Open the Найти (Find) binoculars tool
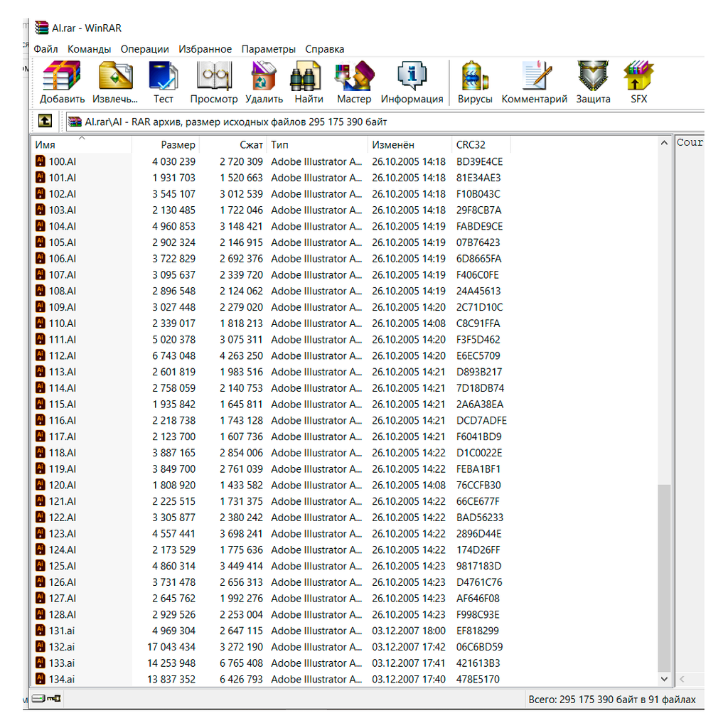The image size is (728, 728). click(x=305, y=77)
